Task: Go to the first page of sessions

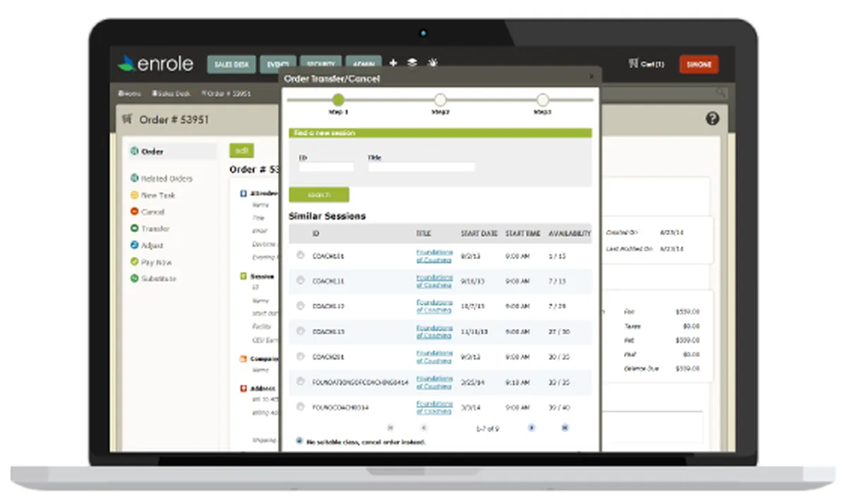Action: pyautogui.click(x=390, y=428)
